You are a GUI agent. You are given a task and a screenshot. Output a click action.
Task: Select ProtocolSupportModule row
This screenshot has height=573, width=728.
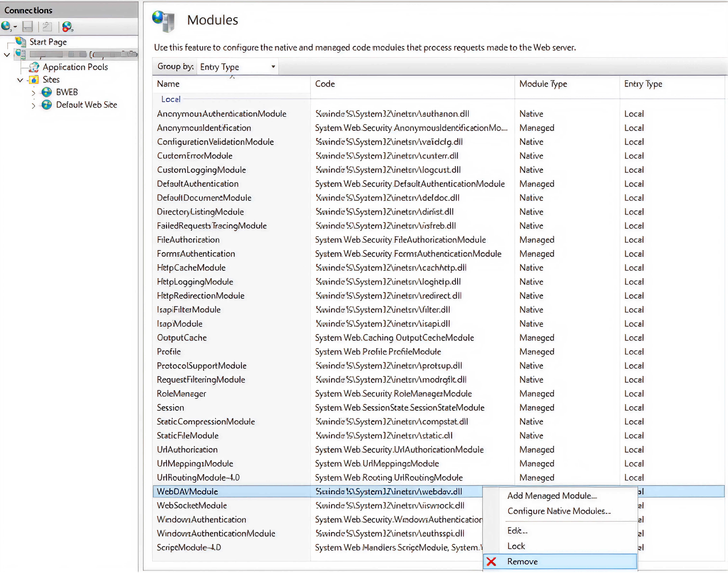point(438,366)
